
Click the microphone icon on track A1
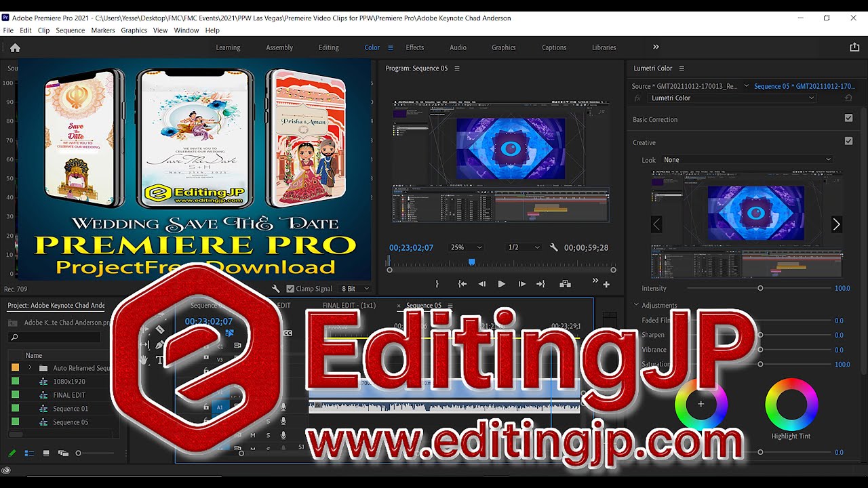283,407
